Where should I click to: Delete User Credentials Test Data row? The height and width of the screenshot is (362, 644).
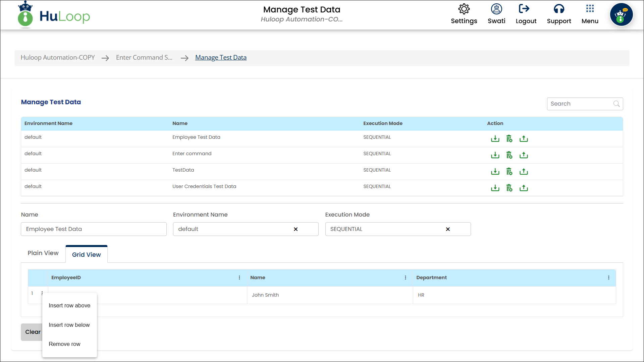click(x=509, y=188)
